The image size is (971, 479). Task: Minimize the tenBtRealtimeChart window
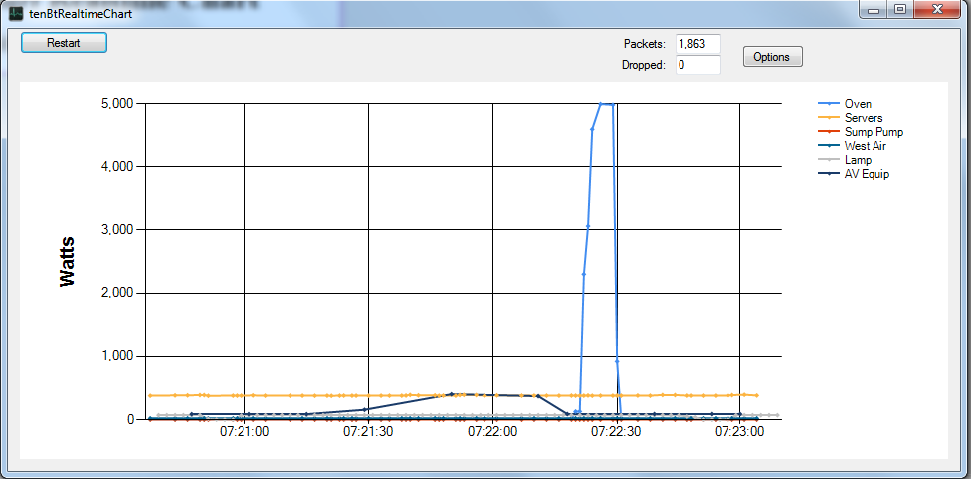(x=874, y=9)
